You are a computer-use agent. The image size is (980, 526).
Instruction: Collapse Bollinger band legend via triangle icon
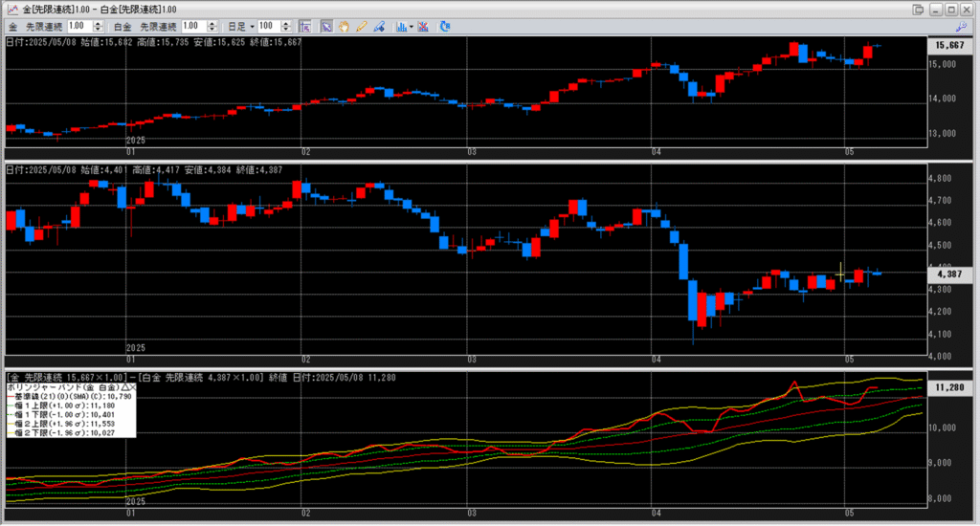125,387
